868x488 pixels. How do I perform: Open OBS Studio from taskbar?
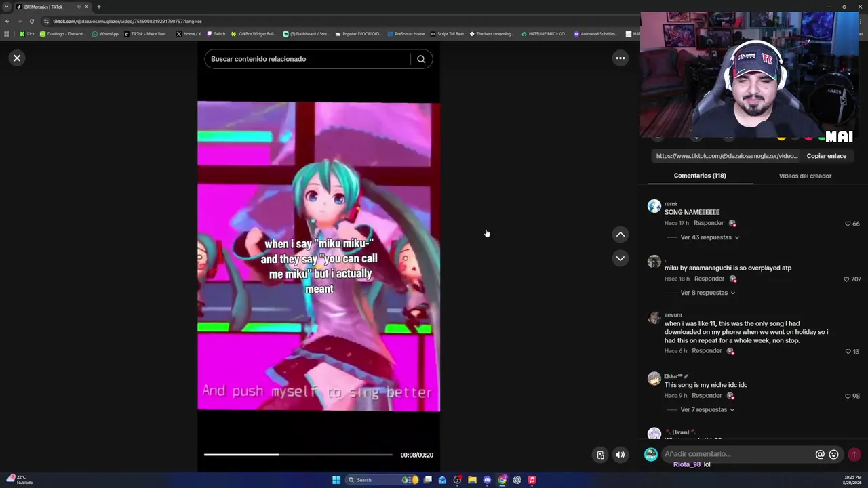457,480
